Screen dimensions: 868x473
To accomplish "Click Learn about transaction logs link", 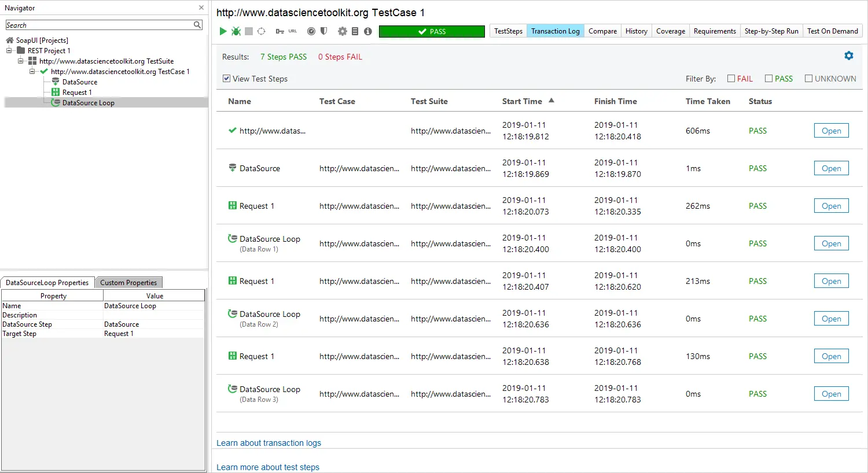I will tap(269, 442).
